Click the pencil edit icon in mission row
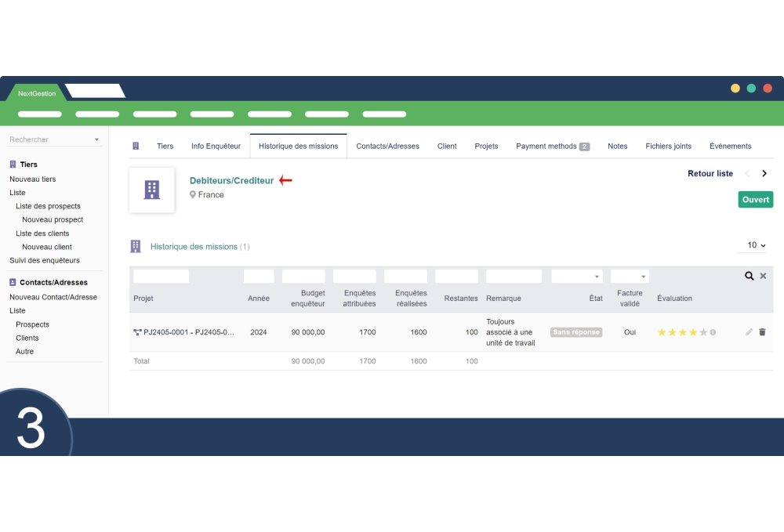784x532 pixels. click(749, 332)
